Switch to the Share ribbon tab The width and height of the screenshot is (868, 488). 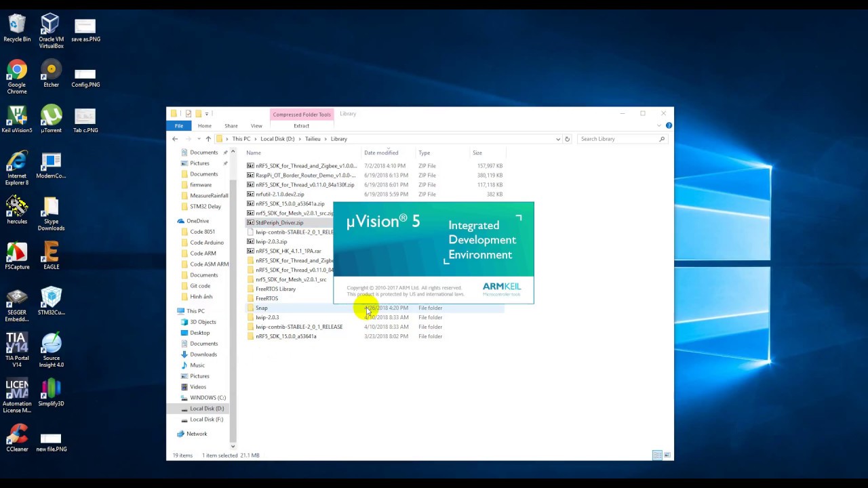click(231, 126)
